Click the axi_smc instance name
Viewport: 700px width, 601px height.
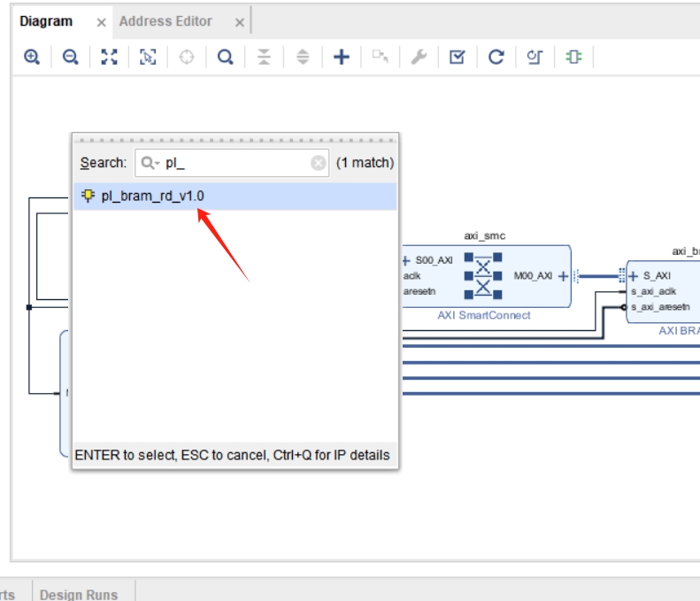(485, 235)
